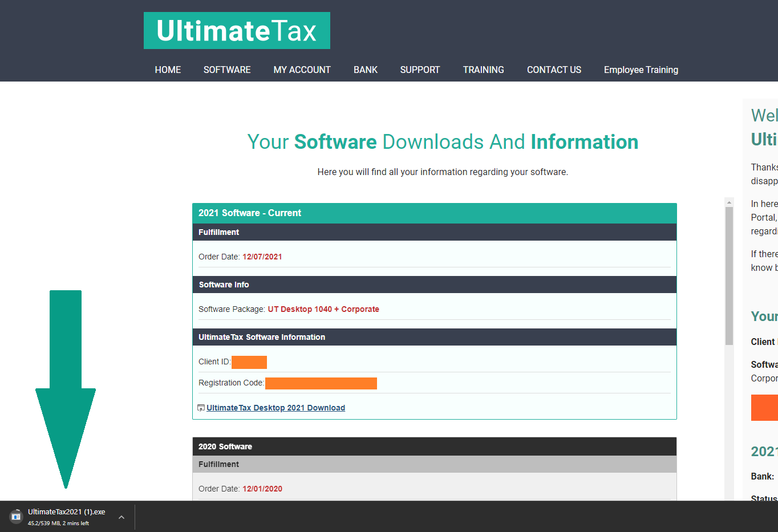778x532 pixels.
Task: Click the Software Info section header
Action: point(435,285)
